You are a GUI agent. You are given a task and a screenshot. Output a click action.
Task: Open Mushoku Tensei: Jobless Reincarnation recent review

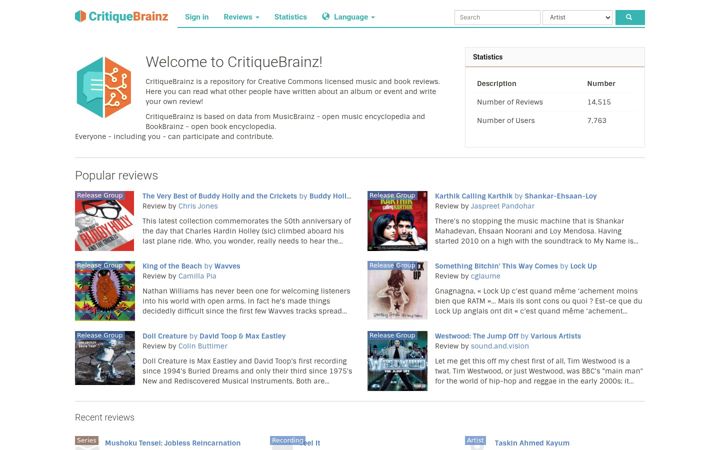(x=173, y=443)
